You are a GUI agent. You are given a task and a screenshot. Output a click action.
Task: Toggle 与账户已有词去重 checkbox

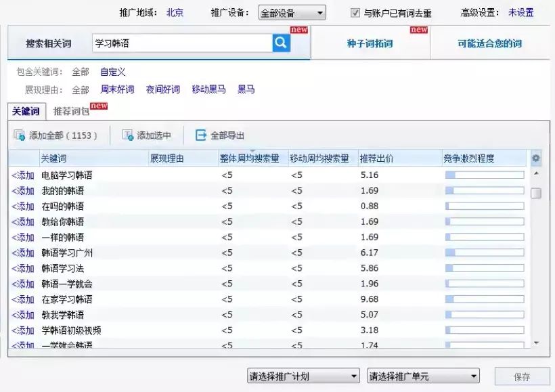355,13
